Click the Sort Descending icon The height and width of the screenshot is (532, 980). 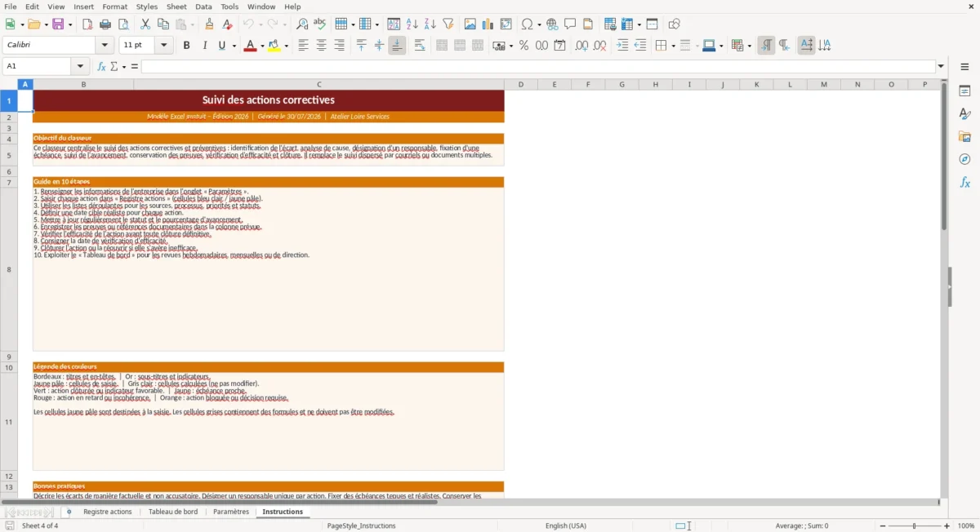coord(430,24)
